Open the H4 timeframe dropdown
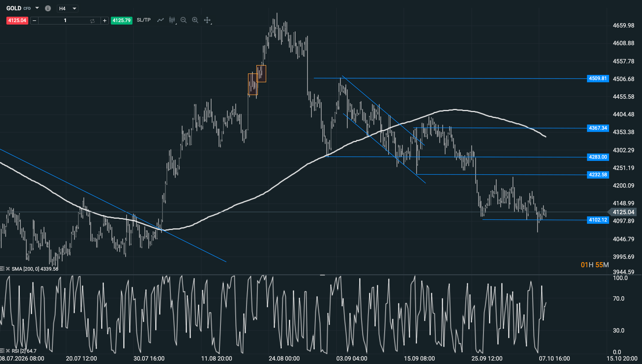Image resolution: width=642 pixels, height=364 pixels. [68, 9]
